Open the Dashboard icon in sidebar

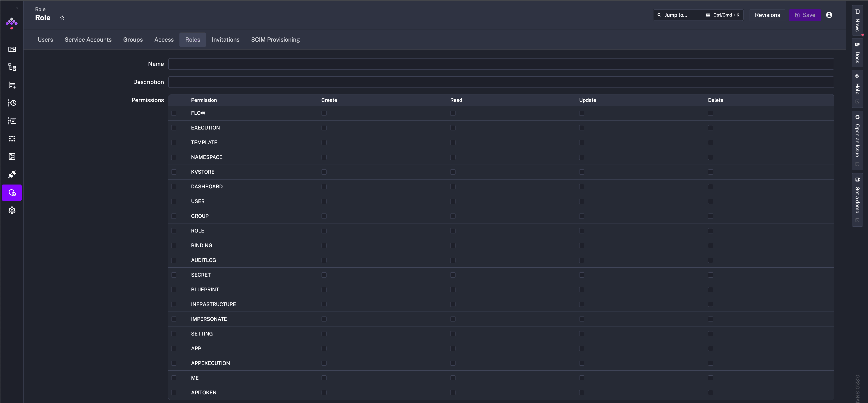12,49
